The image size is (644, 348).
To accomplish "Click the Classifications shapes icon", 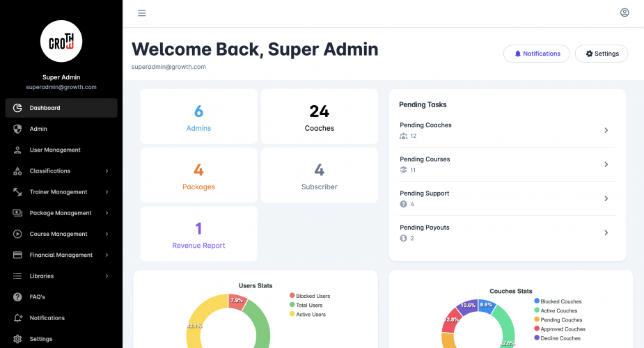I will point(17,171).
